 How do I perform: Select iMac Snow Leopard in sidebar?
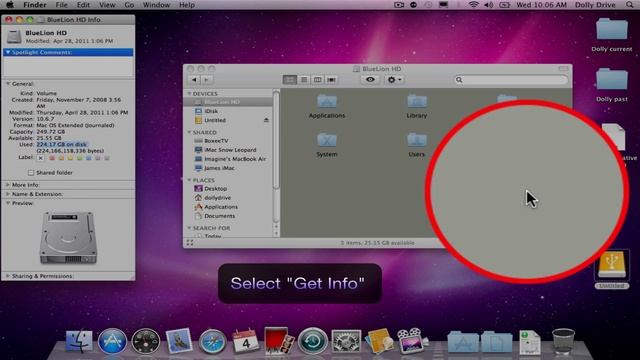230,150
